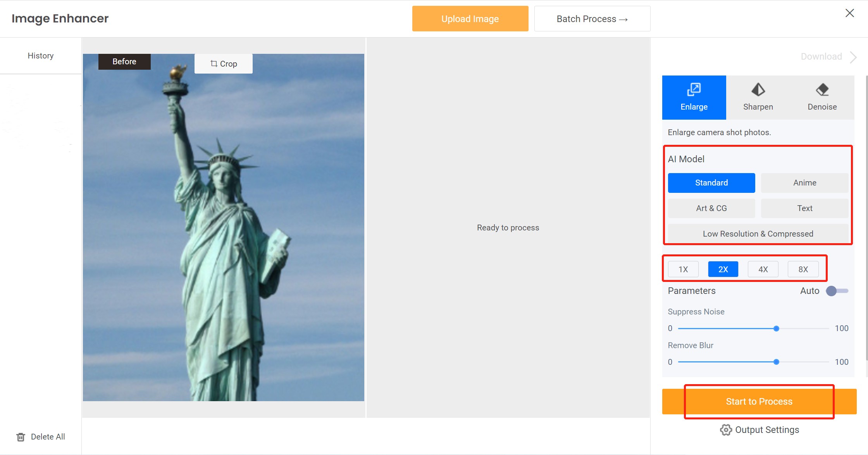The height and width of the screenshot is (455, 868).
Task: Adjust the Suppress Noise slider handle
Action: pyautogui.click(x=776, y=328)
